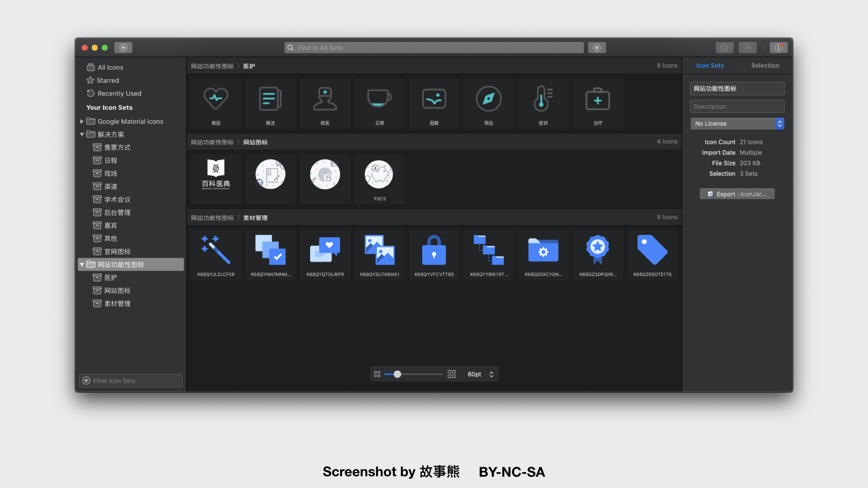Collapse the 网站功能性图标 folder triangle
Screen dimensions: 868x488
click(x=82, y=265)
